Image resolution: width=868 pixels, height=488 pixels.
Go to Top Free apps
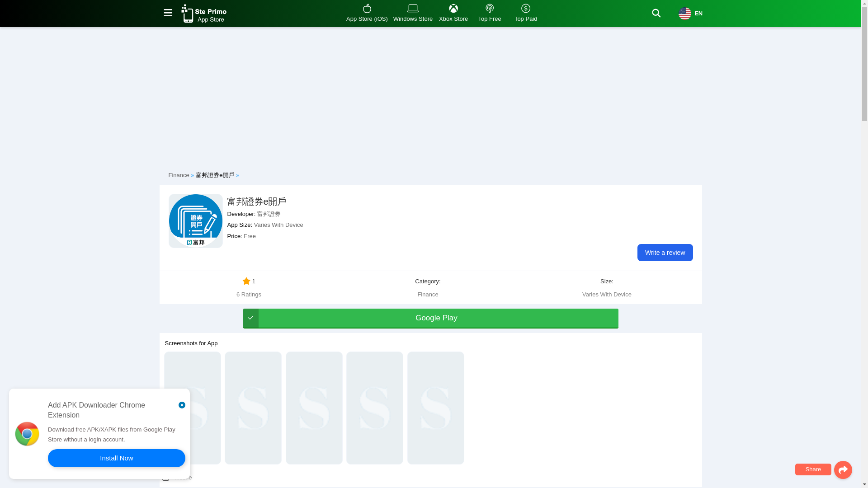(489, 13)
